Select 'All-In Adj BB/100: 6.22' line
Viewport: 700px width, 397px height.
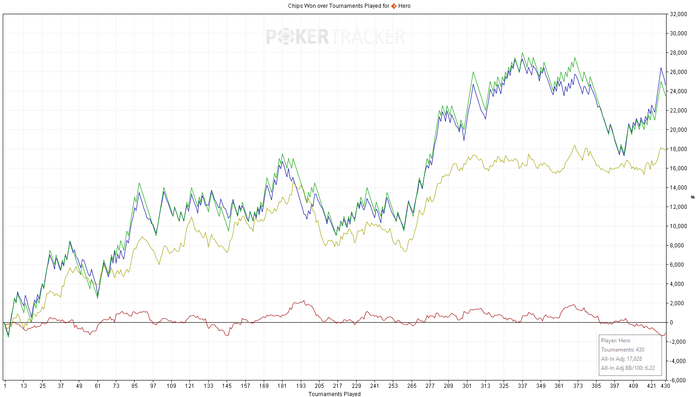point(628,368)
